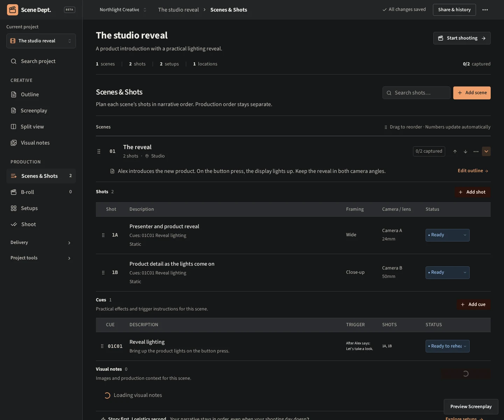Open Visual notes from sidebar
Screen dimensions: 504x420
tap(41, 143)
